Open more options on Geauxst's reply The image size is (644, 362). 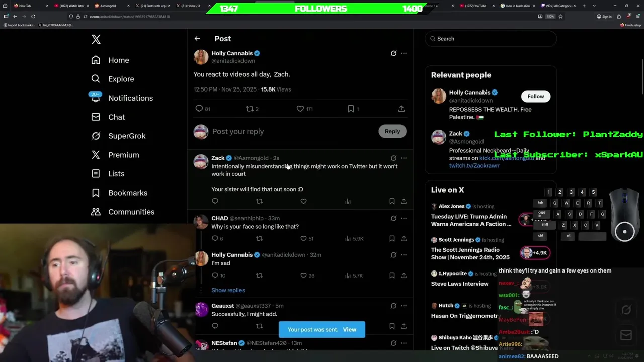coord(404,306)
